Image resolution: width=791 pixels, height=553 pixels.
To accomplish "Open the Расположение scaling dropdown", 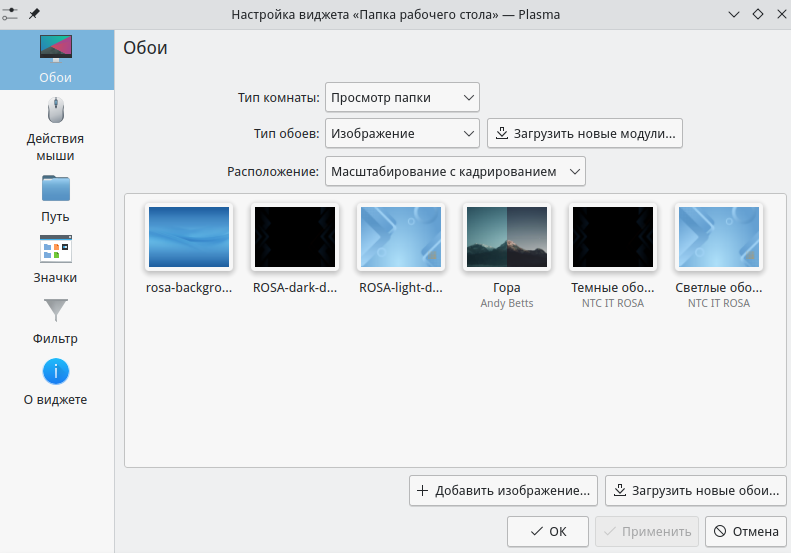I will click(455, 171).
